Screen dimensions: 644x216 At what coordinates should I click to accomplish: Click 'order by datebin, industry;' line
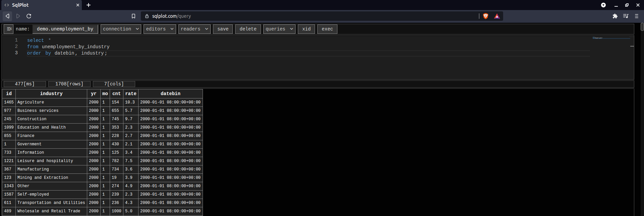[67, 53]
